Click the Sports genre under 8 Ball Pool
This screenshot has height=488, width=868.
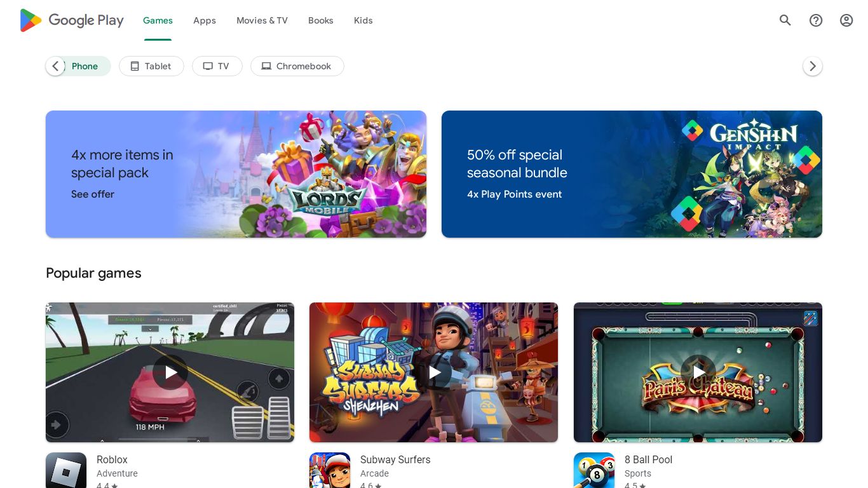click(638, 473)
